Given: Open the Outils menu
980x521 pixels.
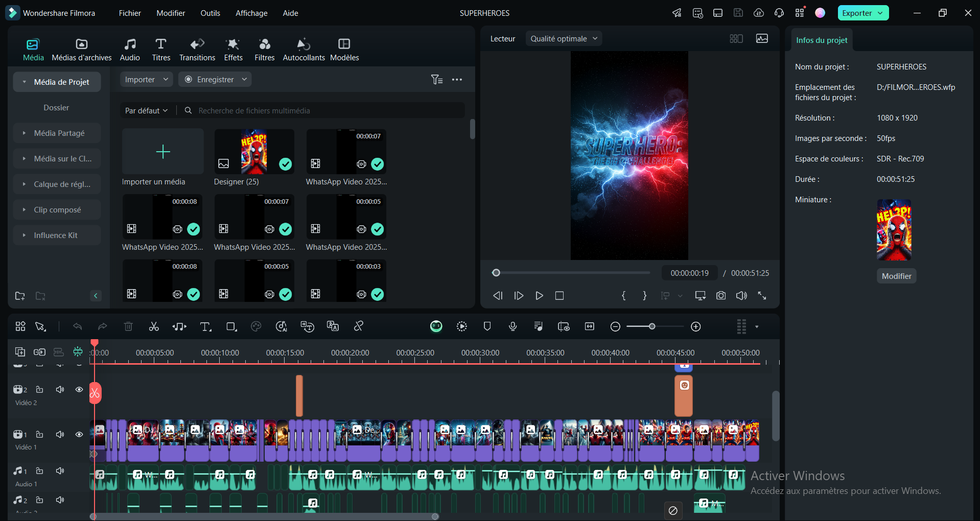Looking at the screenshot, I should [210, 13].
